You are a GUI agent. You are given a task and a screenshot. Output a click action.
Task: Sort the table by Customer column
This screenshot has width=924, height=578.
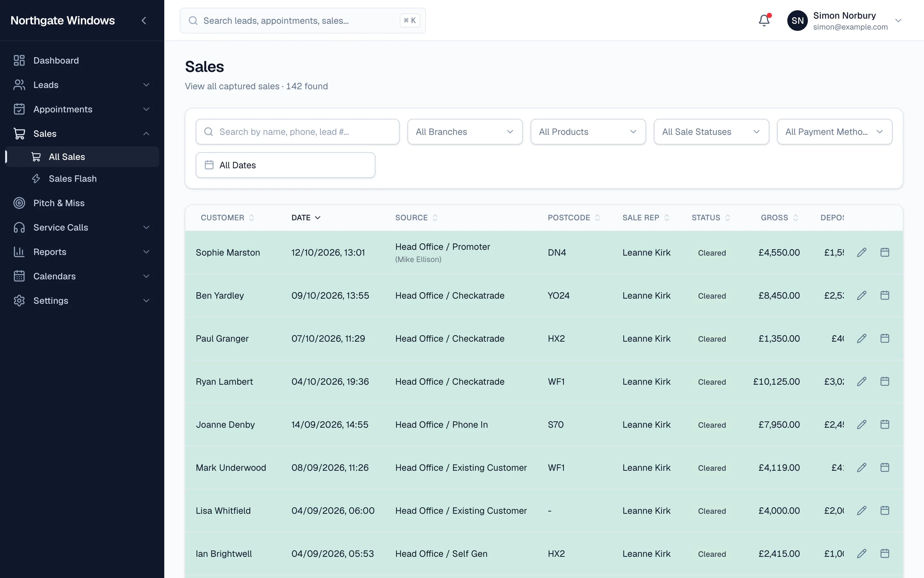click(x=227, y=217)
